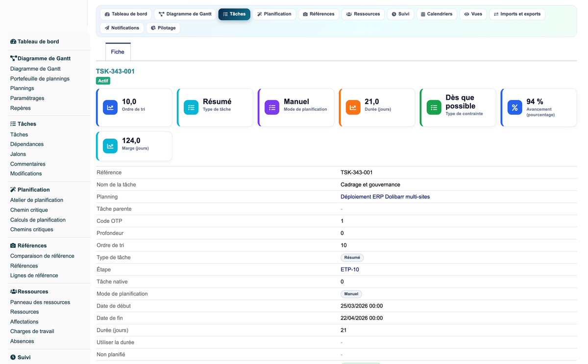
Task: Click the Ressources sidebar people icon
Action: 14,291
